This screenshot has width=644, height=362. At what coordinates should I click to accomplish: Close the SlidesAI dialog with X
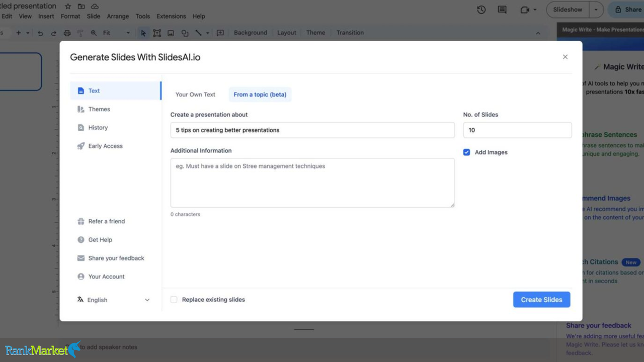[565, 57]
